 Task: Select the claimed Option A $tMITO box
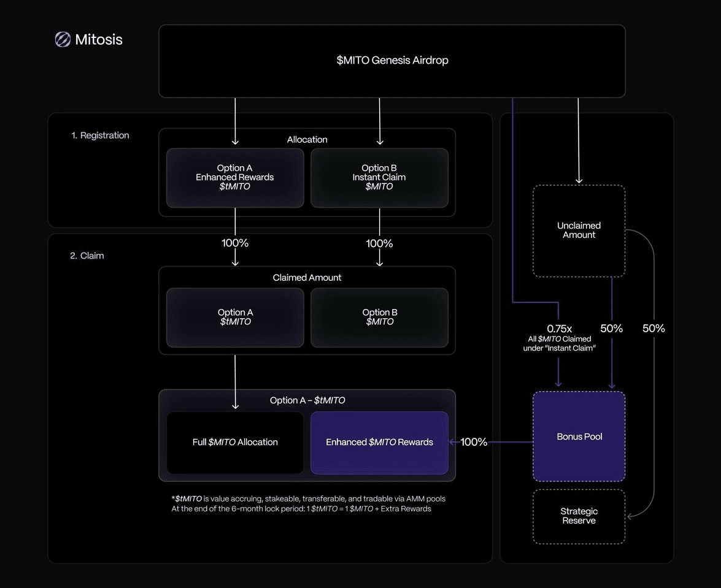point(235,318)
